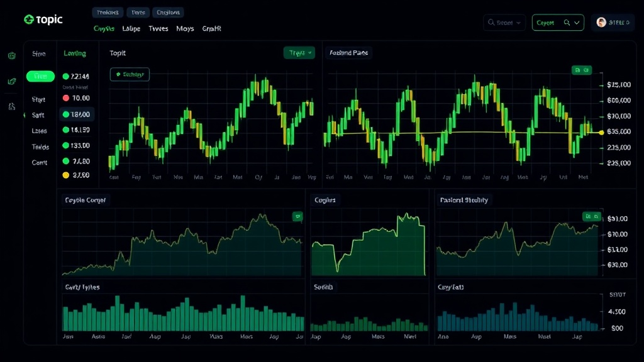The image size is (644, 362).
Task: Toggle the bright green Free pill
Action: tap(40, 76)
